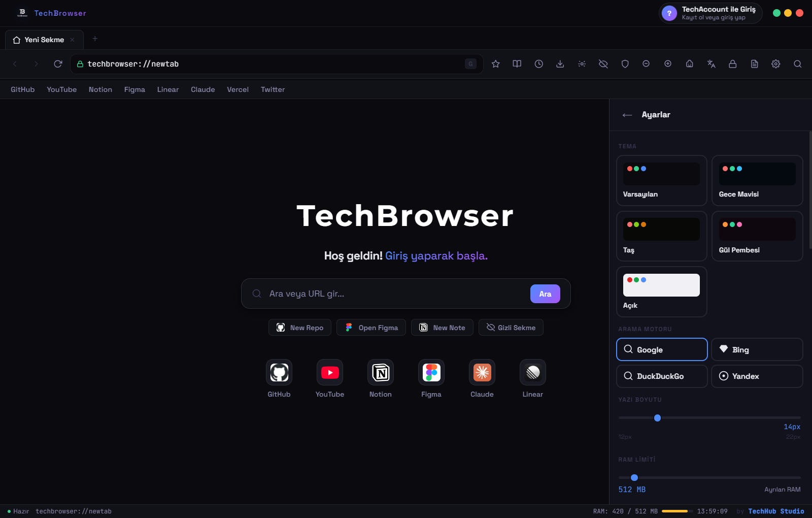Open YouTube bookmark in bookmarks bar
Viewport: 812px width, 518px height.
tap(62, 89)
